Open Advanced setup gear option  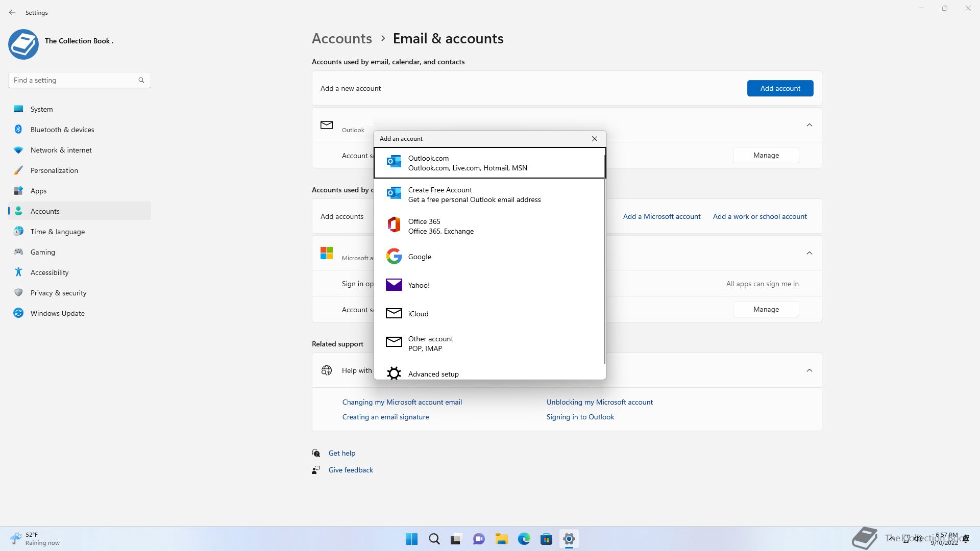(489, 373)
